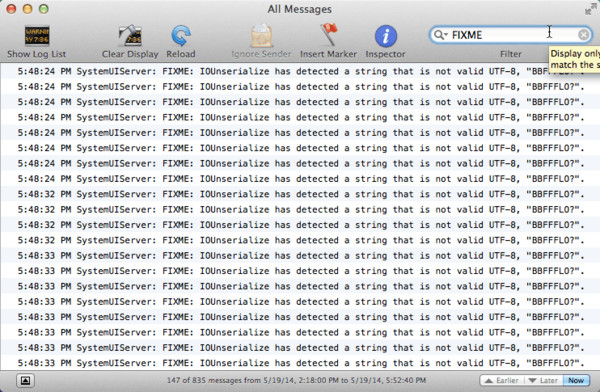Open the search magnifier options dropdown
600x392 pixels.
pyautogui.click(x=440, y=35)
